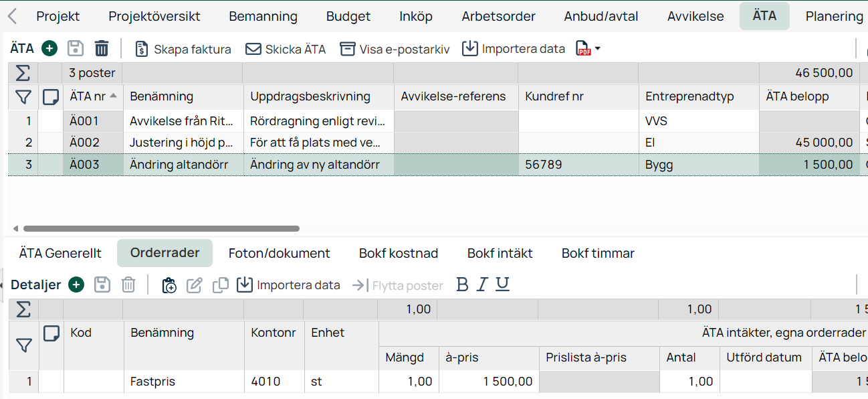The width and height of the screenshot is (868, 399).
Task: Open Foton/dokument tab
Action: pos(280,253)
